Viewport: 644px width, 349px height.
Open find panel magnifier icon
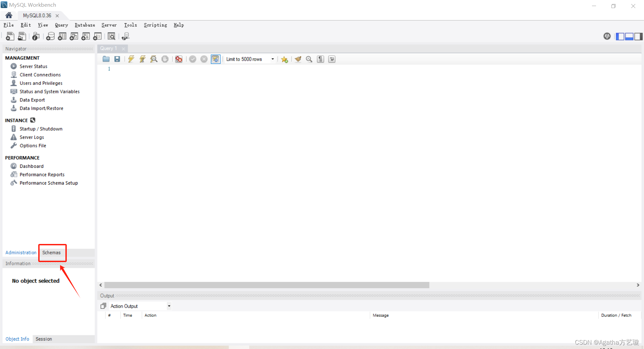coord(309,59)
